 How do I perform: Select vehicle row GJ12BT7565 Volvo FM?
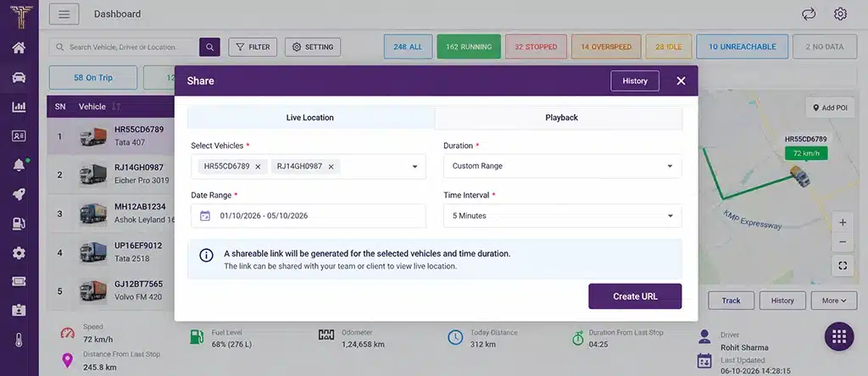[x=111, y=290]
